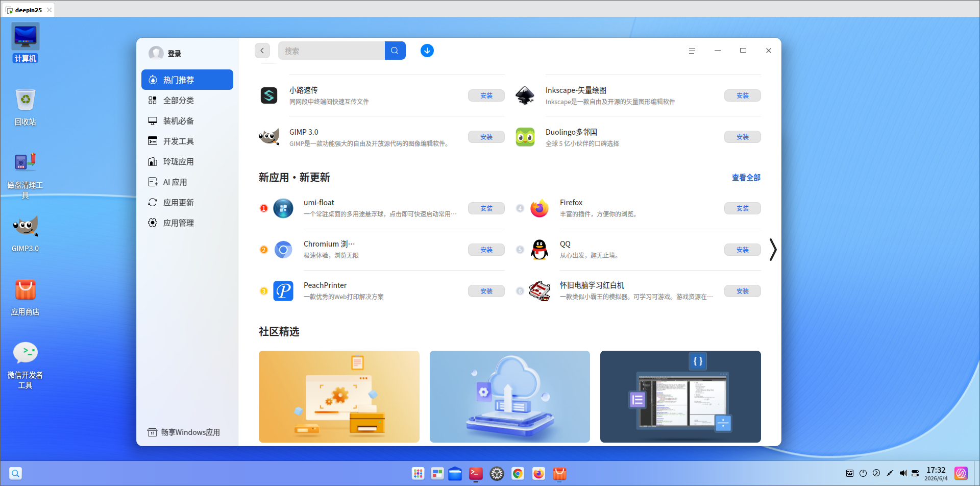Click 畅享Windows应用 at the sidebar bottom

tap(184, 432)
